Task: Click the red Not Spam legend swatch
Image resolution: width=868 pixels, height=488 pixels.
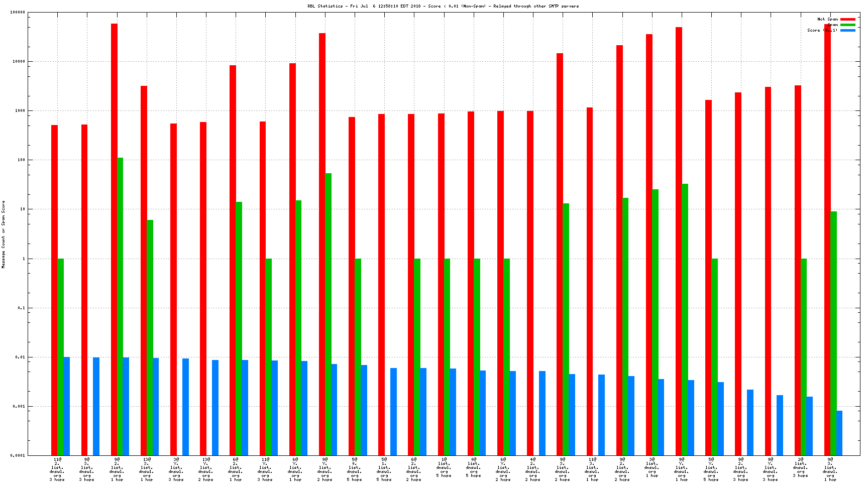Action: point(848,20)
